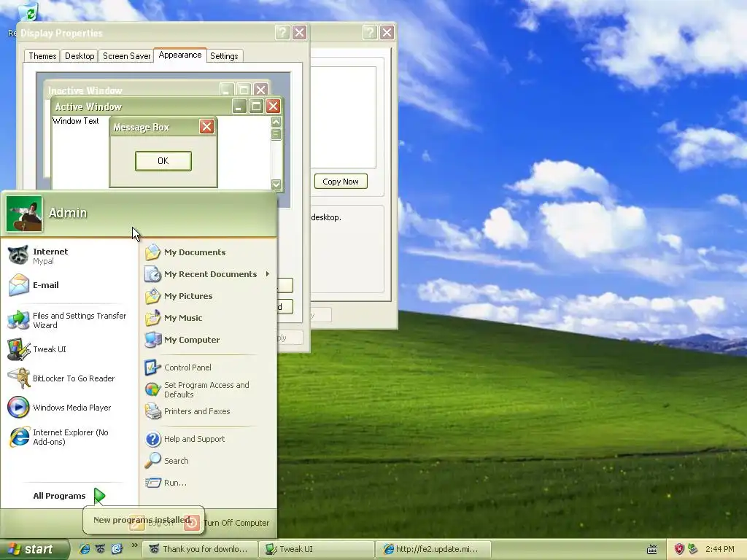Select the Appearance tab
Viewport: 747px width, 560px height.
point(180,55)
